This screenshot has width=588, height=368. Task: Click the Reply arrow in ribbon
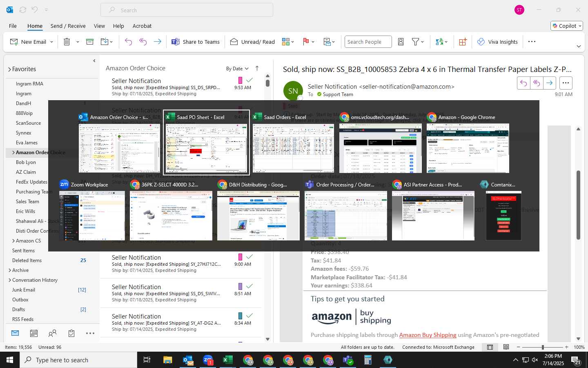click(x=128, y=42)
